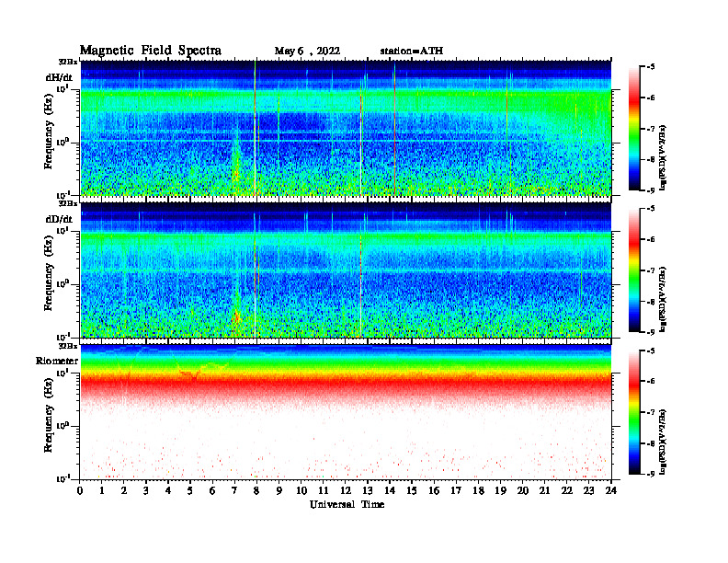Image resolution: width=728 pixels, height=563 pixels.
Task: Click the -8 tick on the dD/dt color bar
Action: pyautogui.click(x=651, y=302)
